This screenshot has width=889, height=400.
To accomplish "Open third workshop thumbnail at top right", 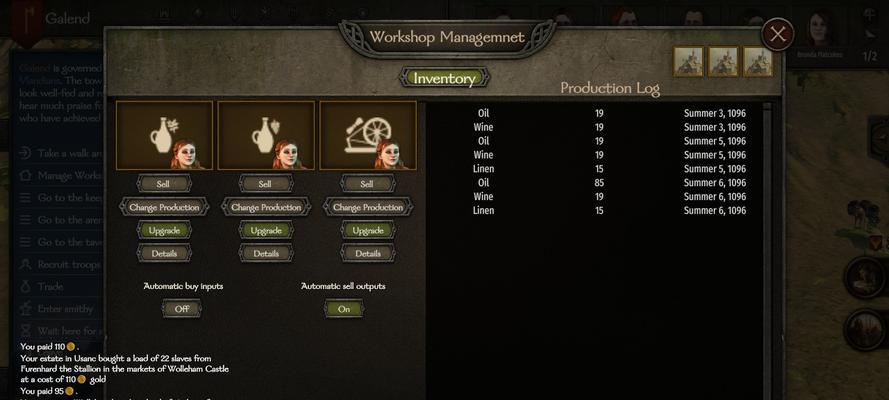I will coord(758,61).
